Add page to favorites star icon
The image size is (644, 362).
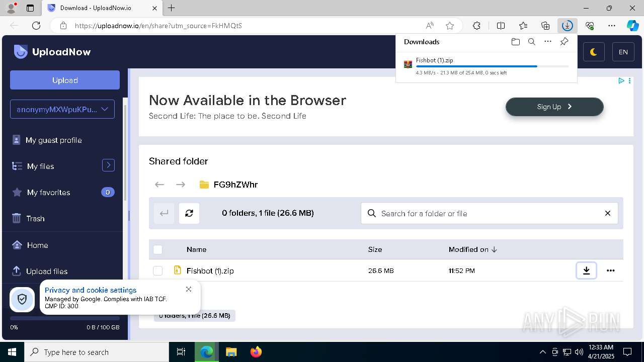[450, 26]
